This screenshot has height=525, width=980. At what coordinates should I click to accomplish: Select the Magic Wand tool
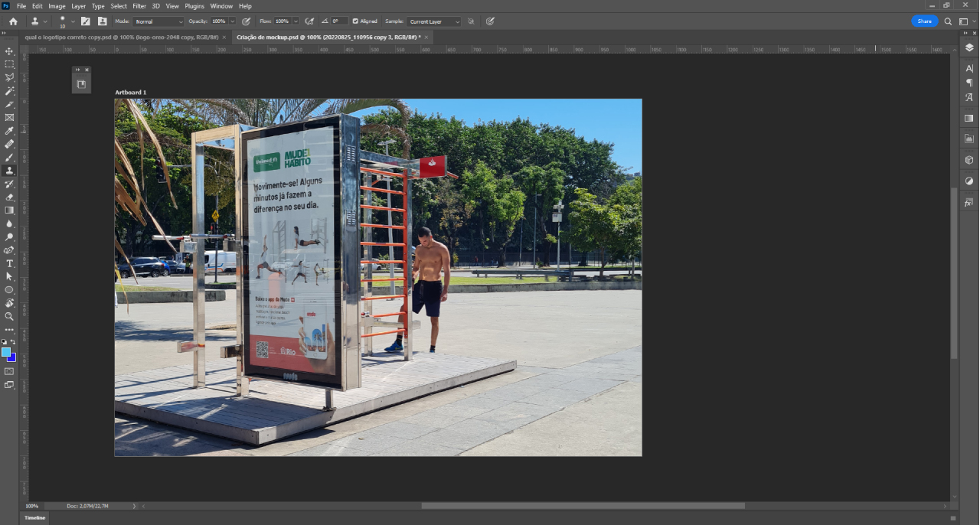(9, 91)
